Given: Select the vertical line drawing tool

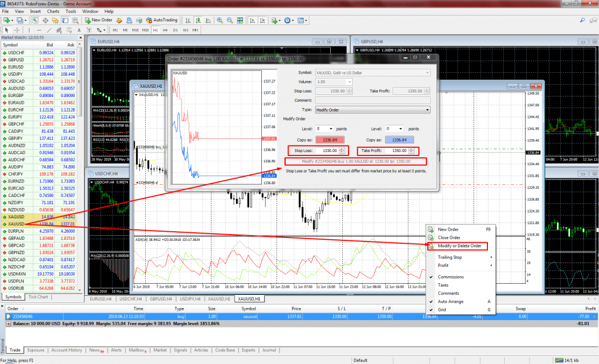Looking at the screenshot, I should pos(29,30).
